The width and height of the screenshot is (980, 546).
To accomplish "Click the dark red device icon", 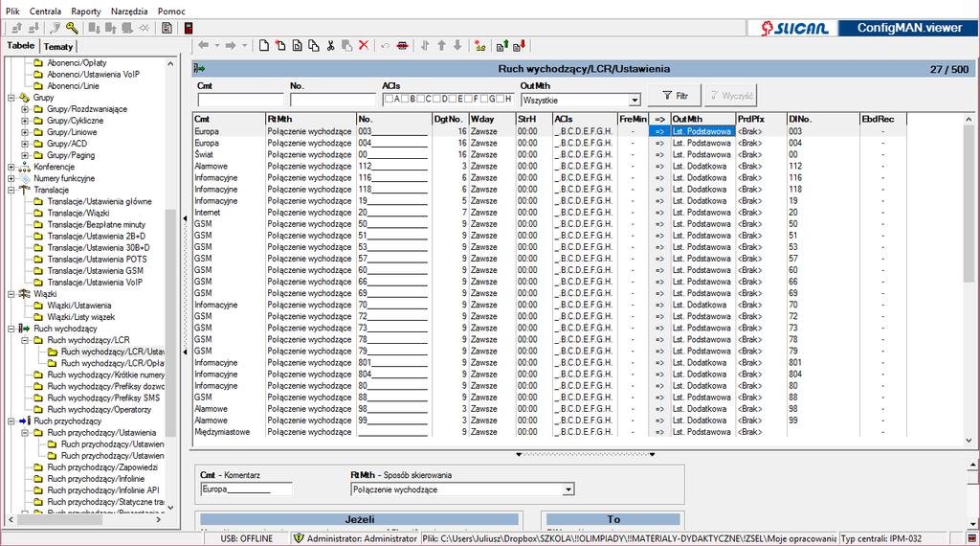I will coord(189,28).
